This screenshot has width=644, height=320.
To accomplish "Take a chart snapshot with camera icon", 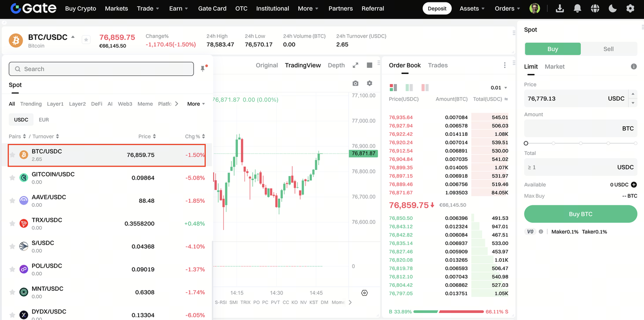I will [x=356, y=84].
